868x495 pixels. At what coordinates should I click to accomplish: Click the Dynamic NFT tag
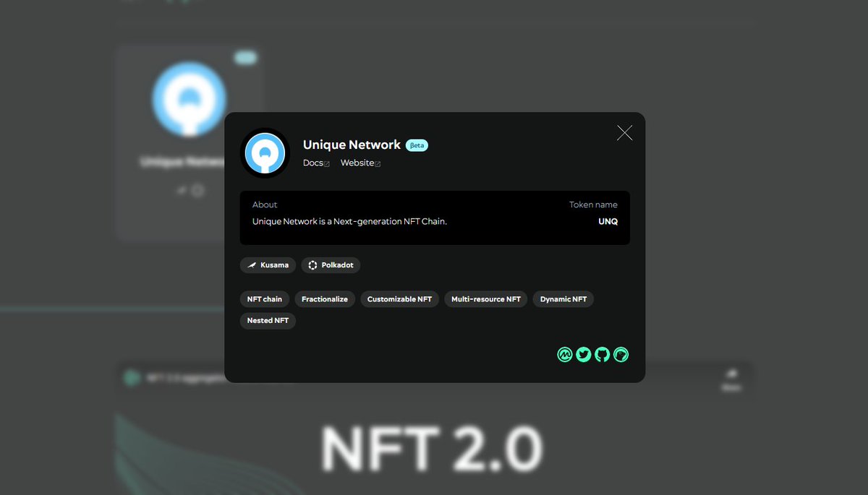pos(563,299)
